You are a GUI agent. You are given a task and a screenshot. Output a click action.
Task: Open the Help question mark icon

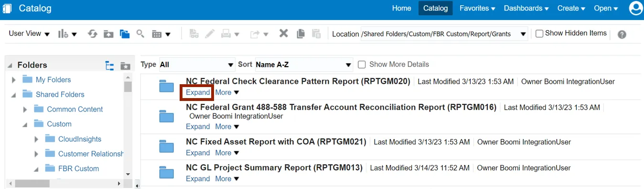(x=622, y=34)
